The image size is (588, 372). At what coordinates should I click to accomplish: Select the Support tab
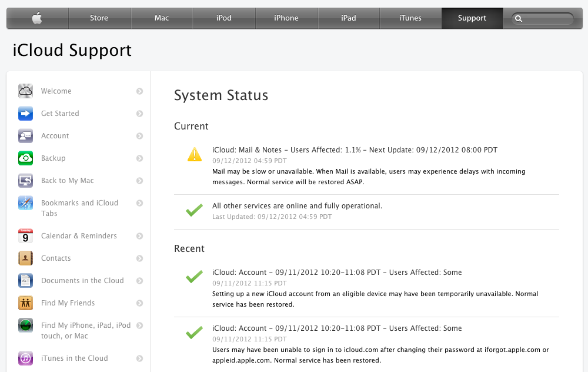click(x=472, y=18)
